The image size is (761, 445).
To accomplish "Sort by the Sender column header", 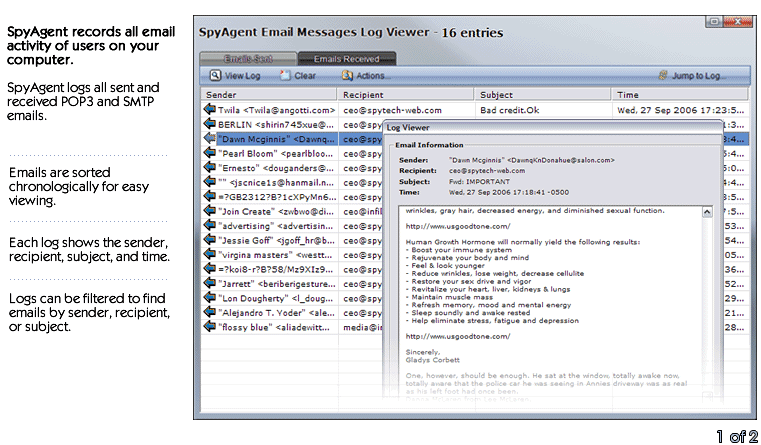I will [268, 95].
